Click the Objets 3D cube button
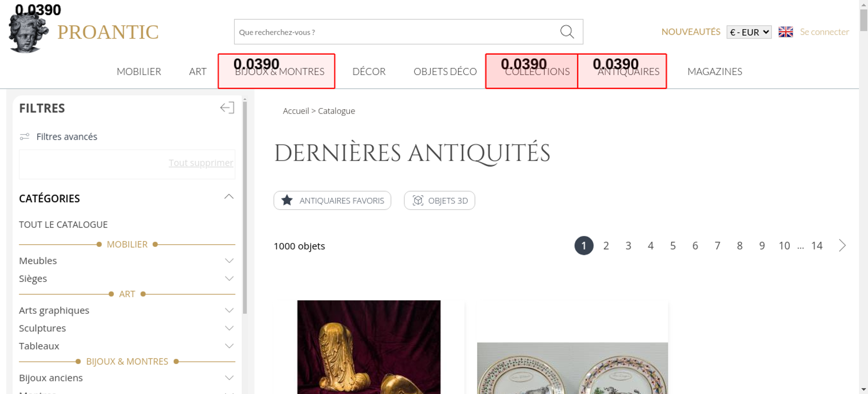Image resolution: width=868 pixels, height=394 pixels. pos(439,200)
